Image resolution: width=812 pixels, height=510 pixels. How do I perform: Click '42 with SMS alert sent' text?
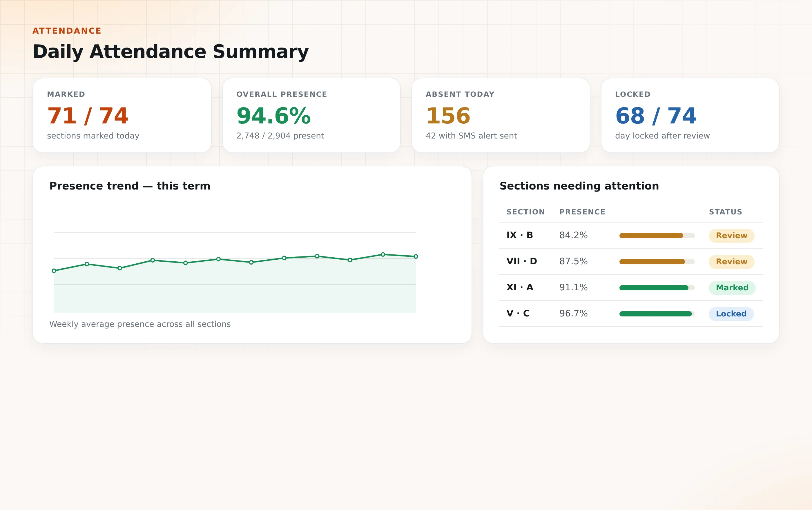[x=471, y=136]
